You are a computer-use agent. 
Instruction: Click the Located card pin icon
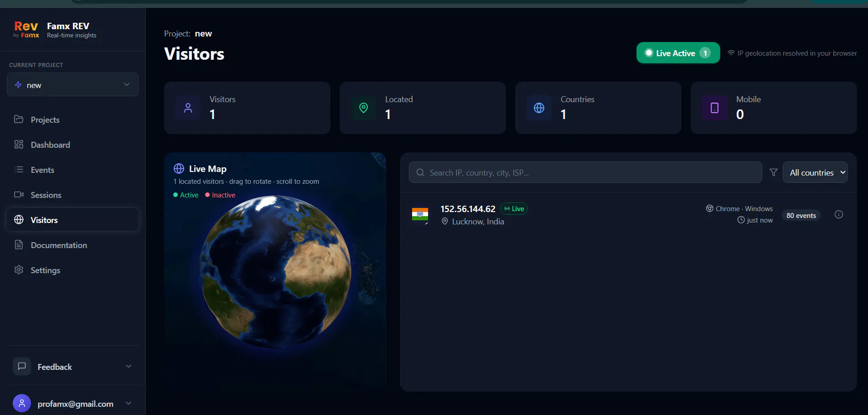tap(363, 108)
